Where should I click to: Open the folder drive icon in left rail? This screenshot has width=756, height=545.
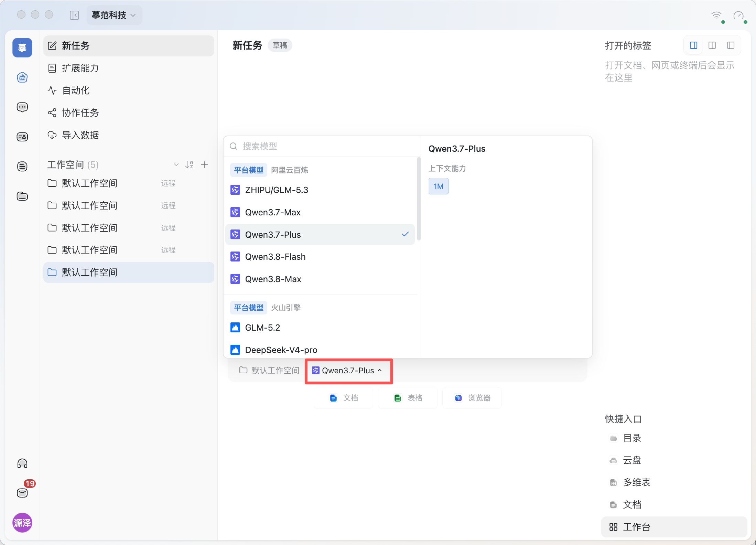pos(22,196)
